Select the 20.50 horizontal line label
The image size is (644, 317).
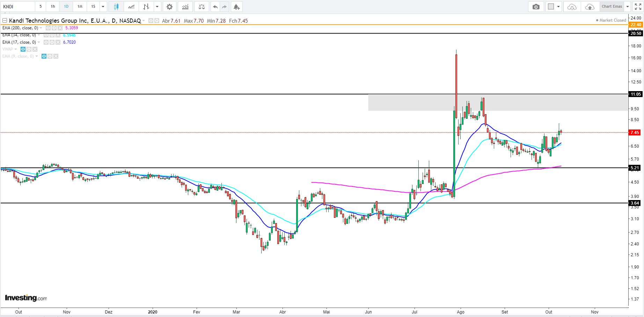pyautogui.click(x=635, y=34)
